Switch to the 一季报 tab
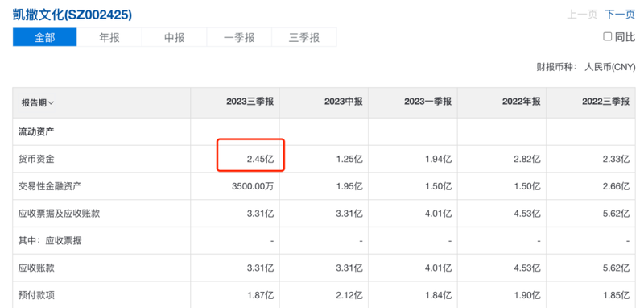The height and width of the screenshot is (308, 644). [239, 37]
